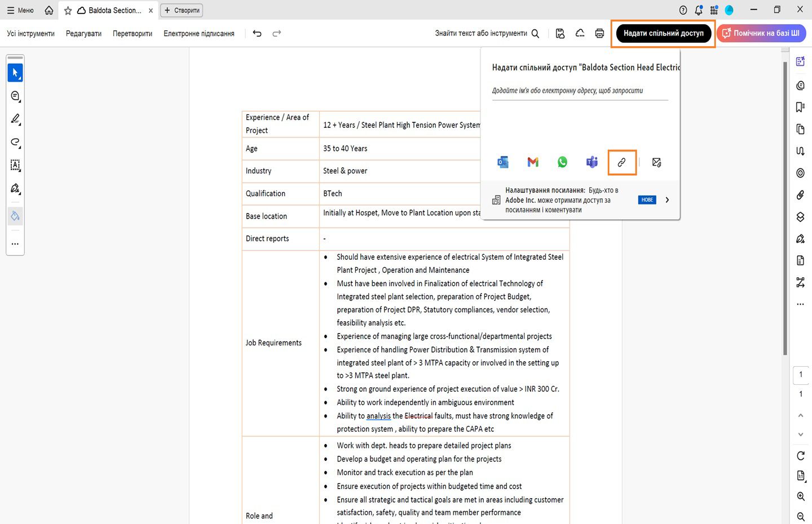Open the document content page panel icon
The height and width of the screenshot is (524, 812).
coord(800,260)
